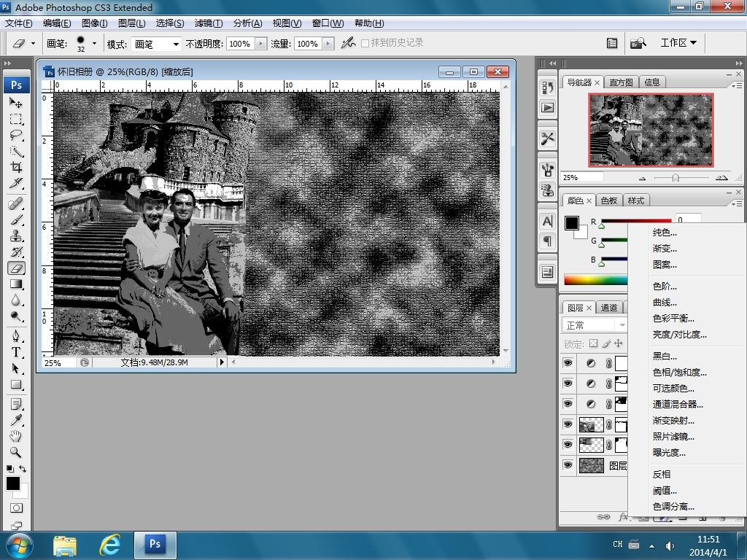The width and height of the screenshot is (747, 560).
Task: Enable airbrush mode in options bar
Action: [x=349, y=43]
